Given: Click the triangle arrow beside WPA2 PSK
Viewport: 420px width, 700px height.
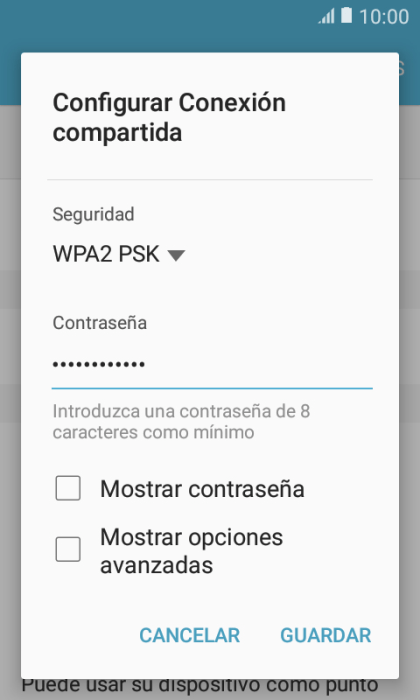Looking at the screenshot, I should point(176,255).
